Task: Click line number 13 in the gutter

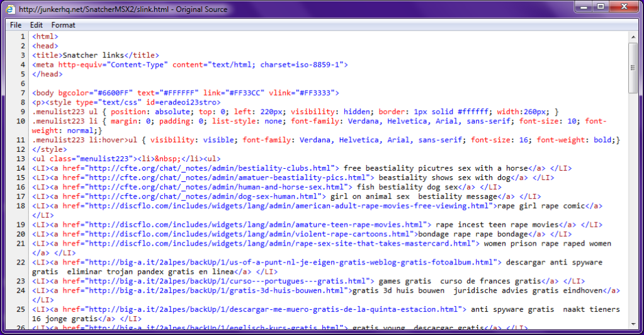Action: (x=21, y=159)
